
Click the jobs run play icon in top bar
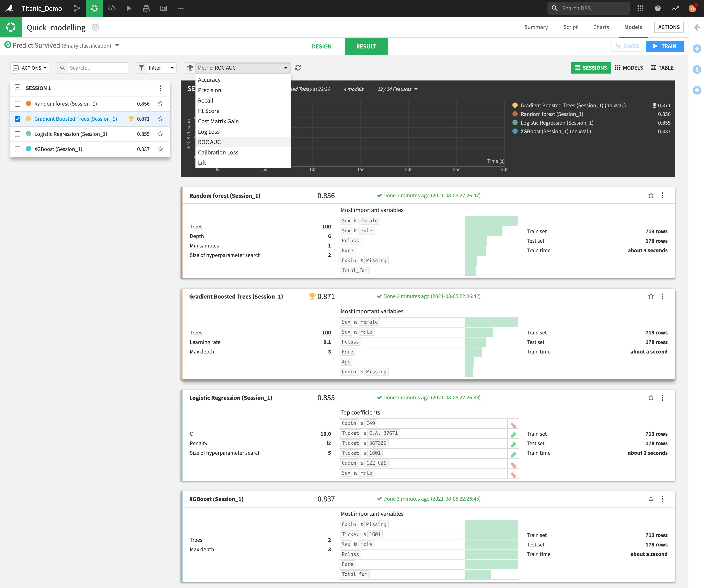click(x=129, y=8)
